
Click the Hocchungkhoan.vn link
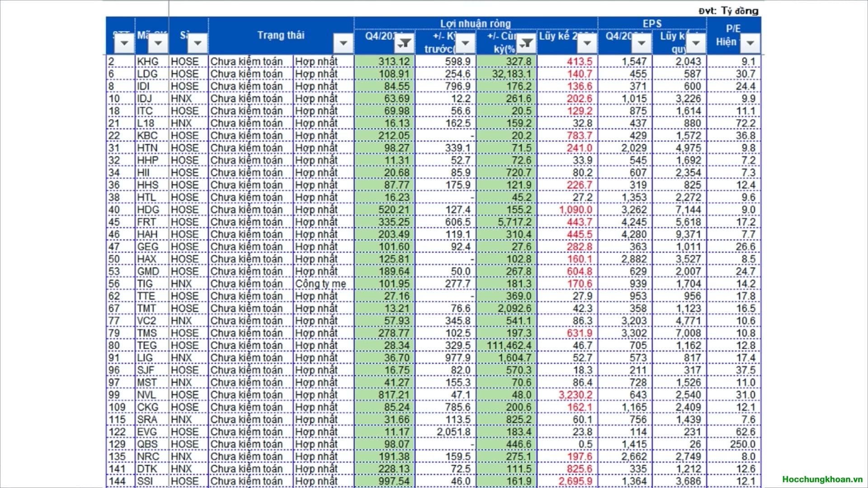pos(822,479)
